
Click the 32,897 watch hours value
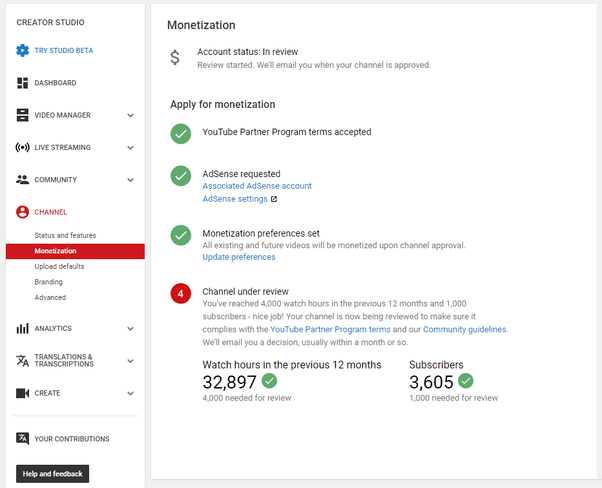click(229, 382)
